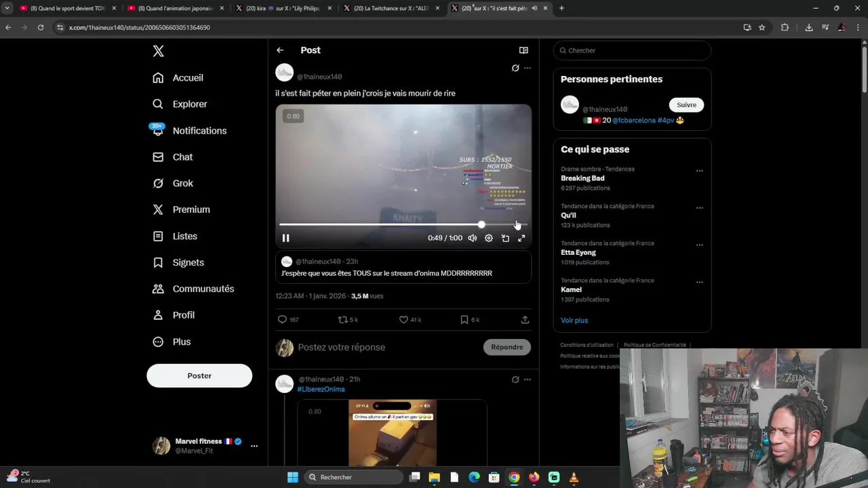Pause the video
Image resolution: width=868 pixels, height=488 pixels.
[285, 238]
